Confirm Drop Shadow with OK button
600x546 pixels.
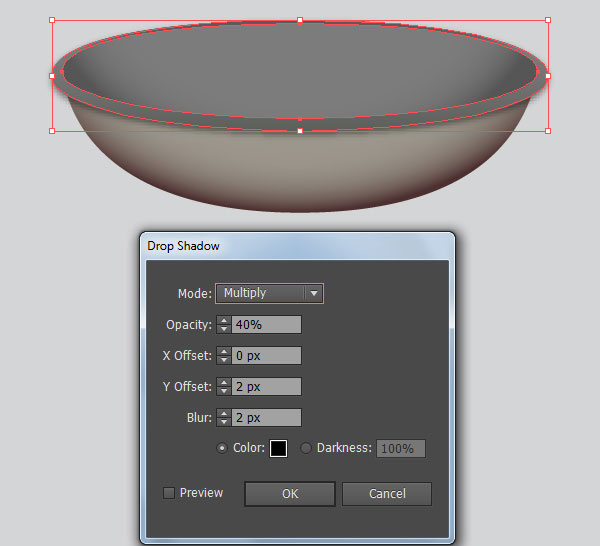tap(290, 494)
